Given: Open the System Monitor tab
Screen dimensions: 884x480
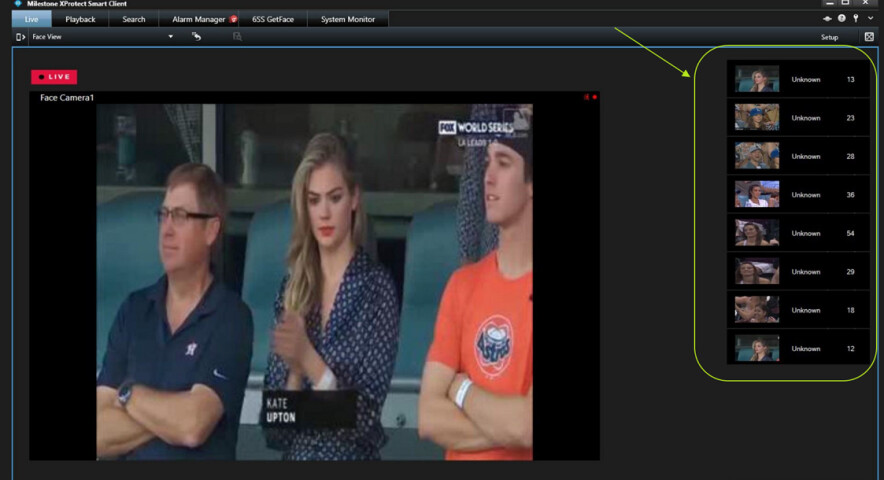Looking at the screenshot, I should pos(347,19).
